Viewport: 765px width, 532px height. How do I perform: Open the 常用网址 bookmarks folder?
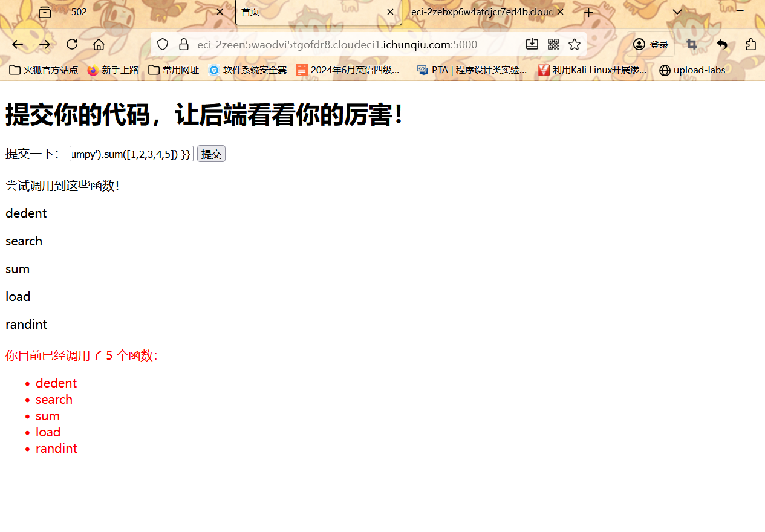[x=174, y=70]
